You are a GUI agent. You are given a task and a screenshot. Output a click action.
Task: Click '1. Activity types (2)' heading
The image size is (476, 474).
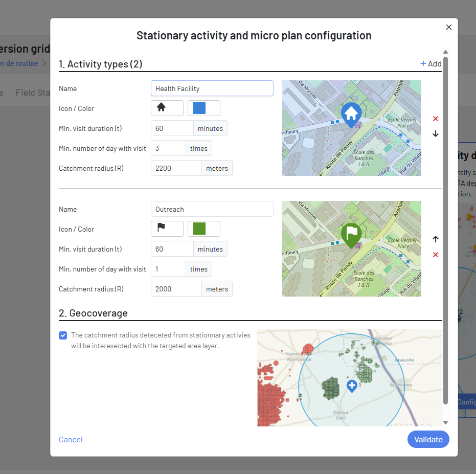click(101, 64)
